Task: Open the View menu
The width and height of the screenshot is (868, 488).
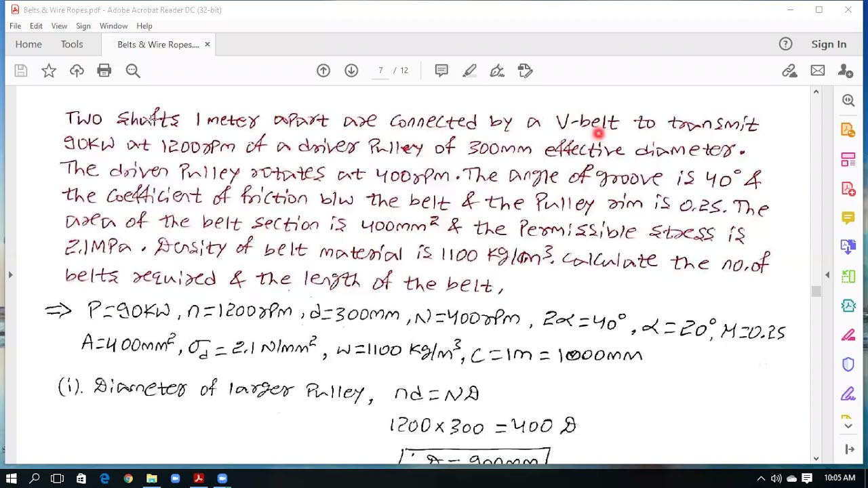Action: (59, 26)
